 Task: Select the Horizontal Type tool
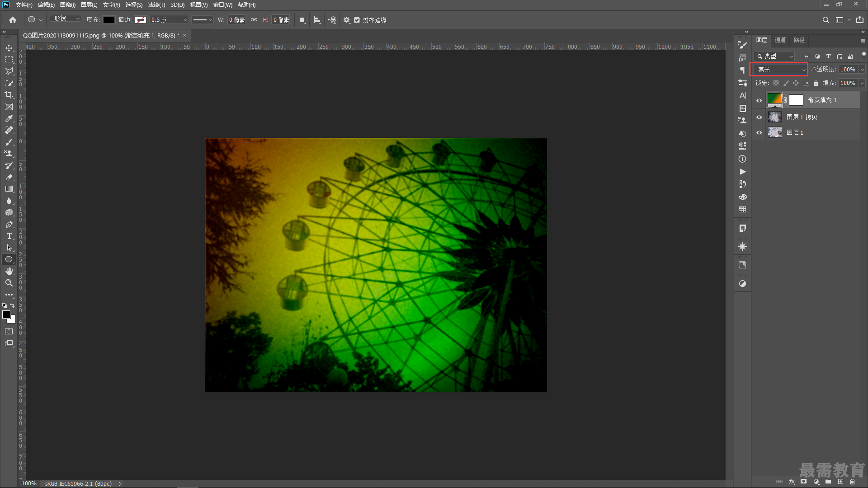tap(9, 236)
